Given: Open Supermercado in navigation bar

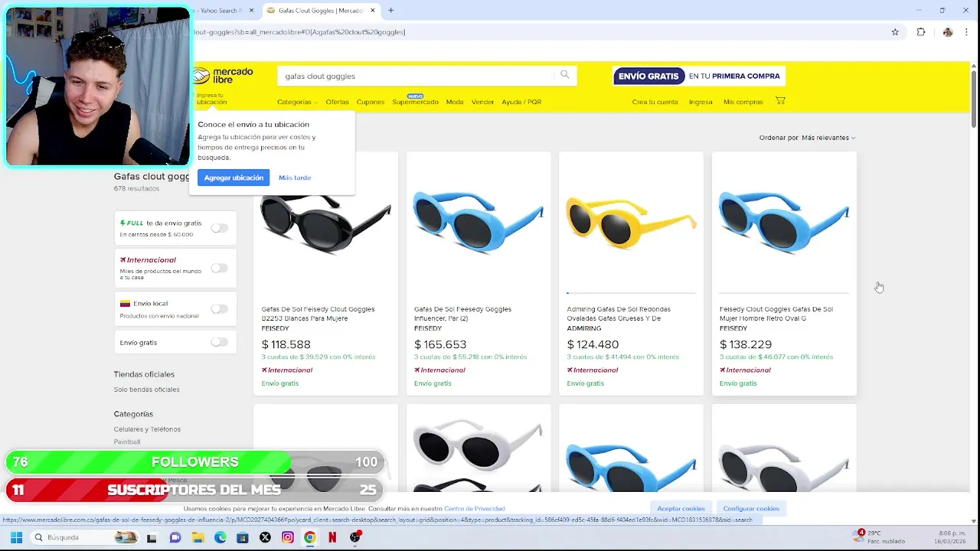Looking at the screenshot, I should (x=415, y=102).
